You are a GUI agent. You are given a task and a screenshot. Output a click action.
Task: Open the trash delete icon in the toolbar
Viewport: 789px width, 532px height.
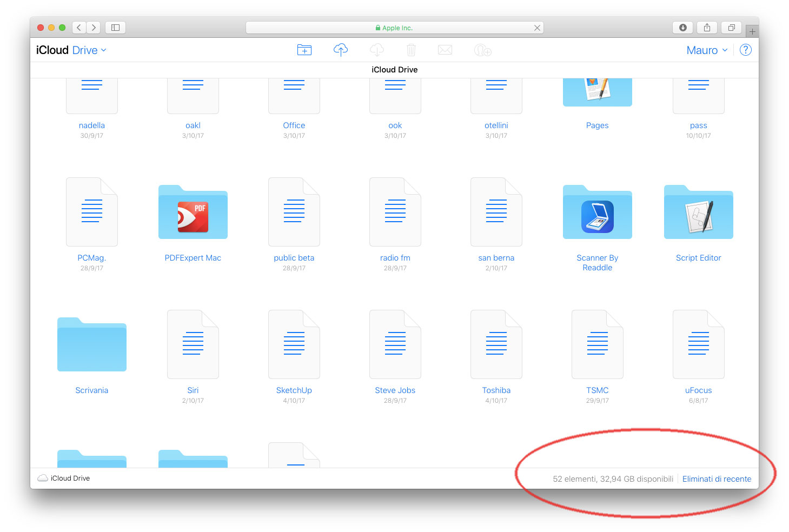coord(411,49)
